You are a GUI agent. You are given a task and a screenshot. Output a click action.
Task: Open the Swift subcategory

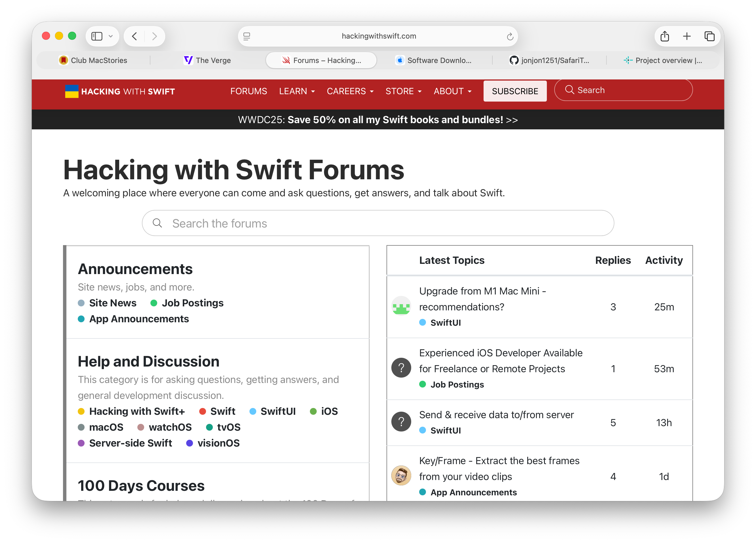223,411
